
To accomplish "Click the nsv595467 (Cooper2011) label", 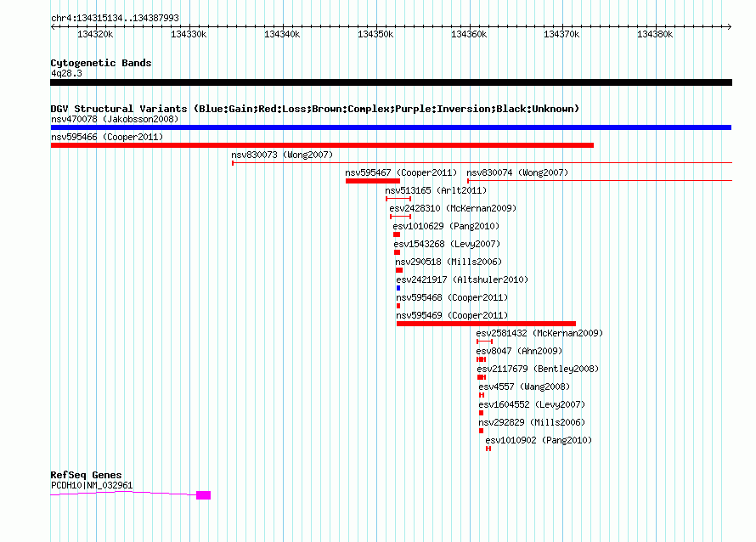I will [x=401, y=172].
